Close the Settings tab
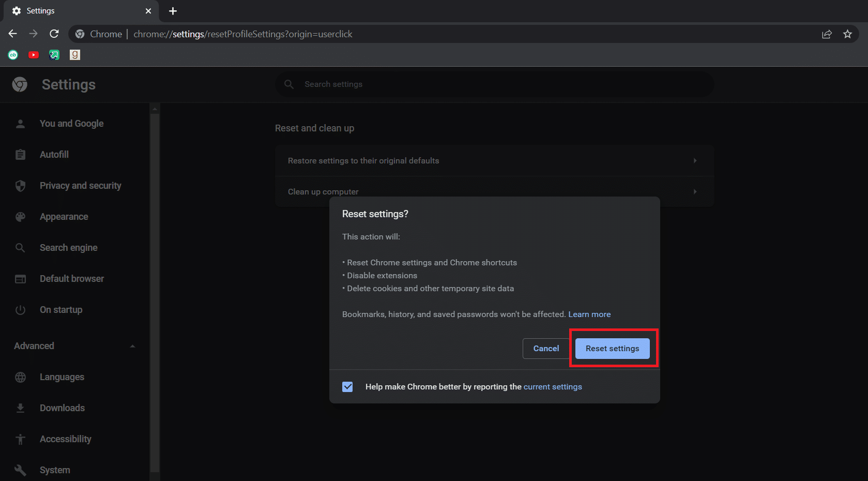 [x=148, y=11]
